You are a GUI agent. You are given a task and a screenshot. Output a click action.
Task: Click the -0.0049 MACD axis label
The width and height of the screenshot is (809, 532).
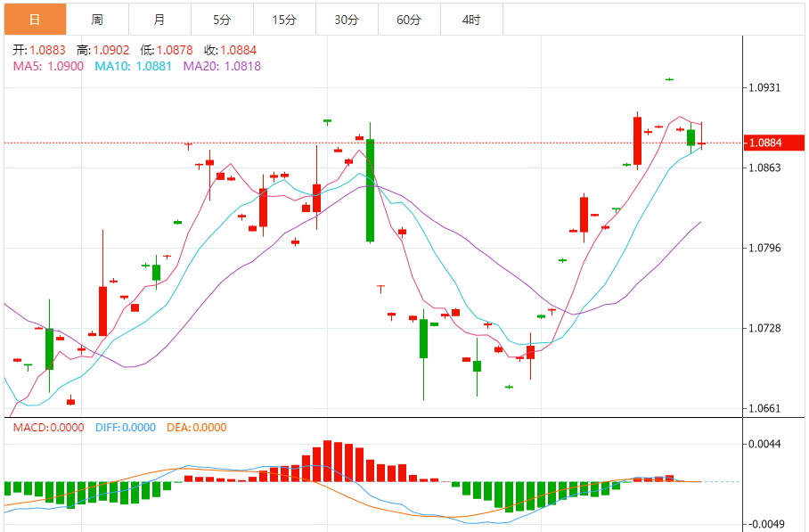[x=766, y=524]
